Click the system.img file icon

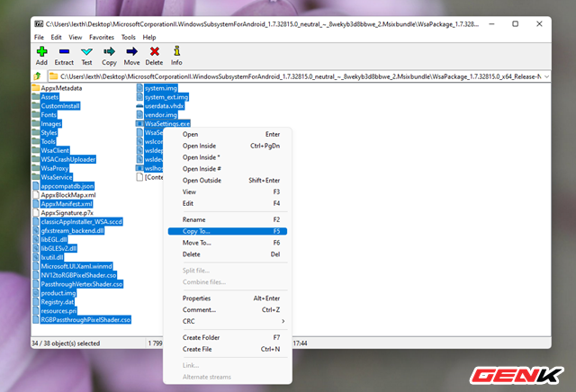point(139,88)
